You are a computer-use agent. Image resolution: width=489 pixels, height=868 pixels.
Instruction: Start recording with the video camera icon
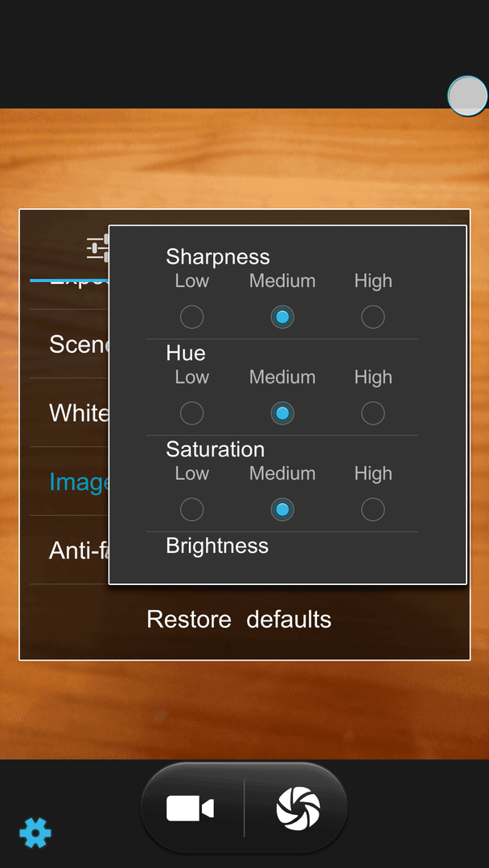tap(190, 809)
